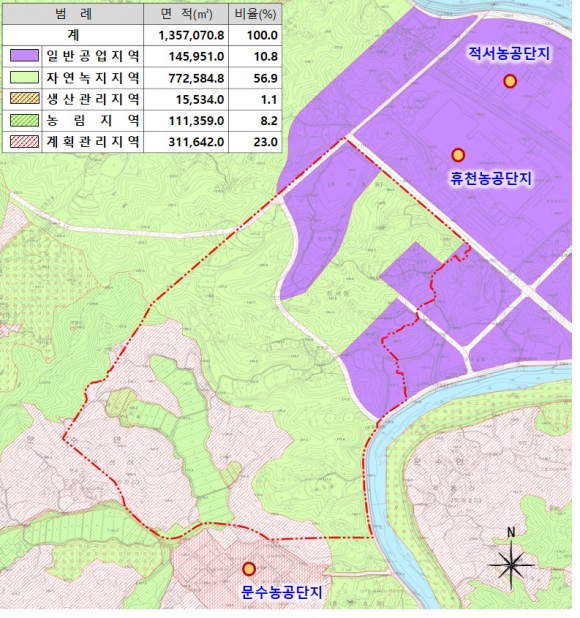Select the light green 자연녹지지역 legend swatch
This screenshot has height=618, width=580.
coord(24,77)
